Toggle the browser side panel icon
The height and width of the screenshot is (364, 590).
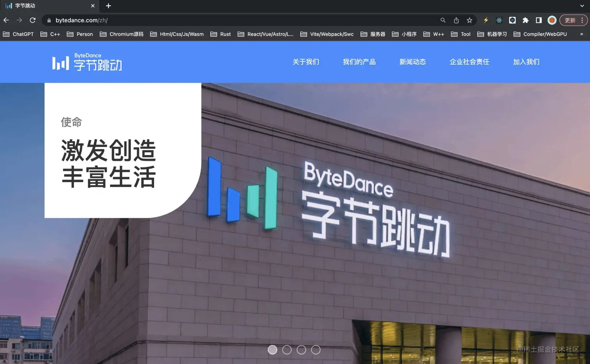(538, 20)
